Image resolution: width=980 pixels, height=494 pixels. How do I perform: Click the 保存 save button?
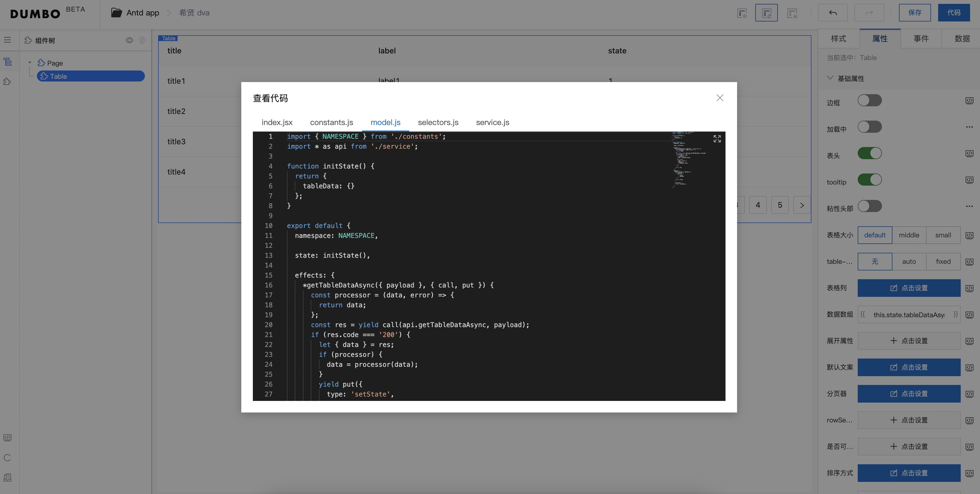click(914, 13)
